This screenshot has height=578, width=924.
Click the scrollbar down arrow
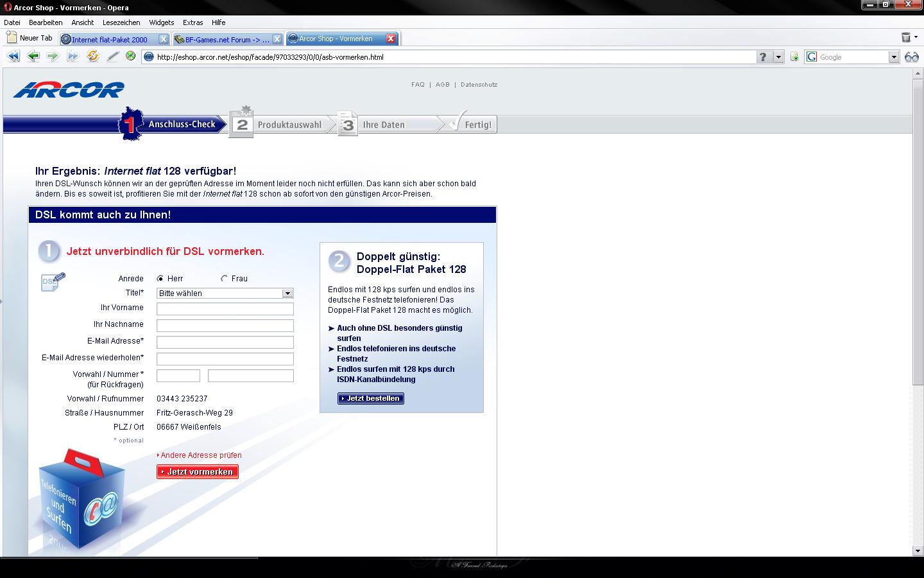click(x=918, y=551)
